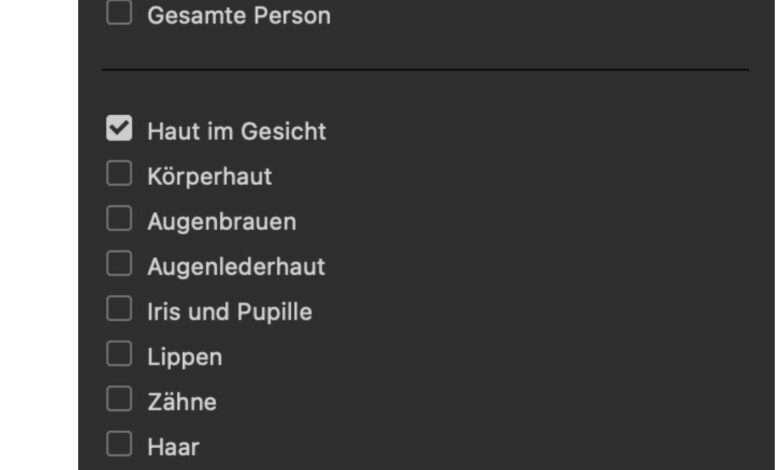Screen dimensions: 780x470
Task: Click the white area left of panel
Action: [38, 235]
